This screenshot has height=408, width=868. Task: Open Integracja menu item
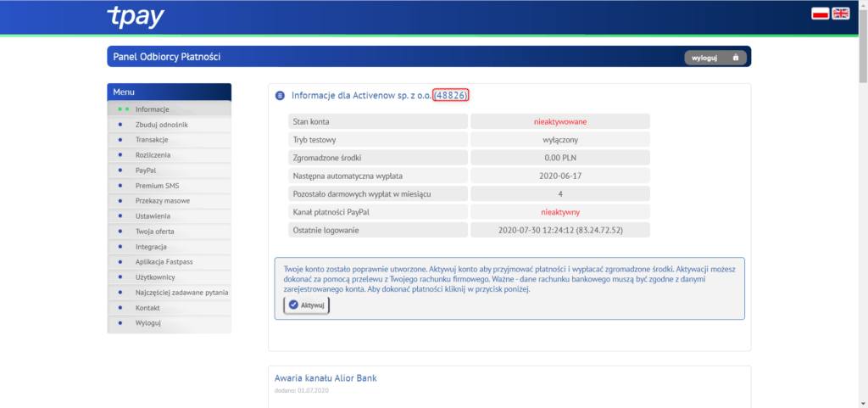click(x=170, y=247)
